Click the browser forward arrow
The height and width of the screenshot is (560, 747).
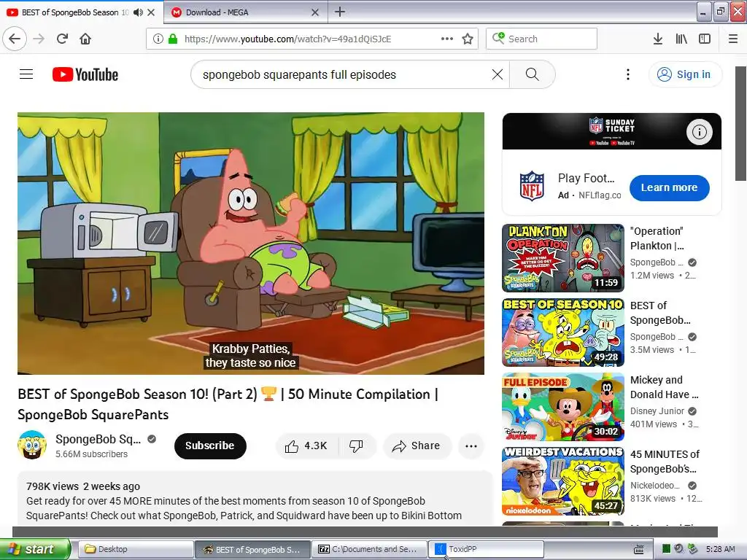pos(39,39)
